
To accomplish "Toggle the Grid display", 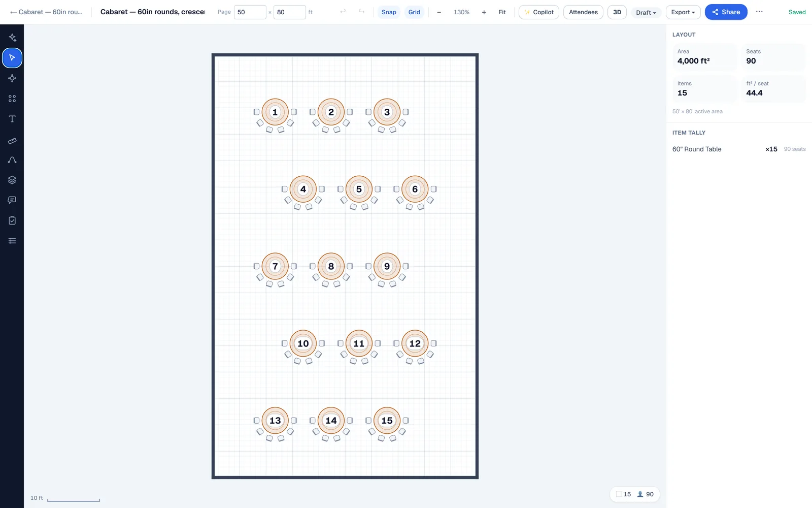I will pos(414,12).
